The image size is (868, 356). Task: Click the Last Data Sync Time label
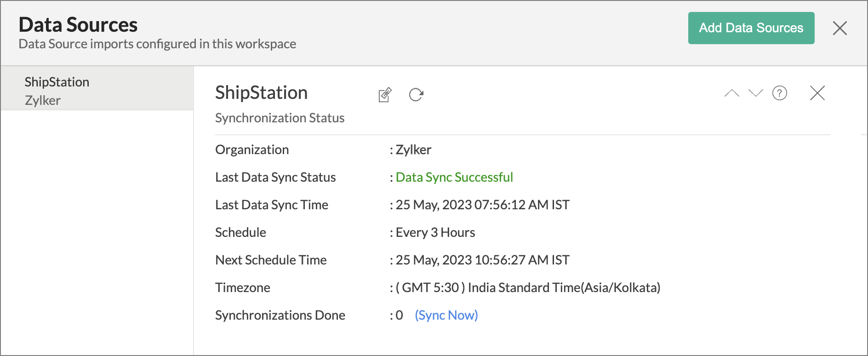pyautogui.click(x=272, y=205)
